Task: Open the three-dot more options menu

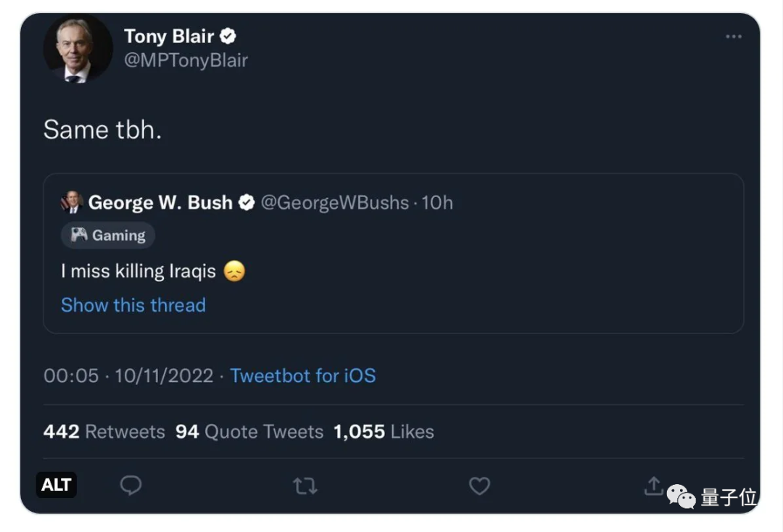Action: click(733, 37)
